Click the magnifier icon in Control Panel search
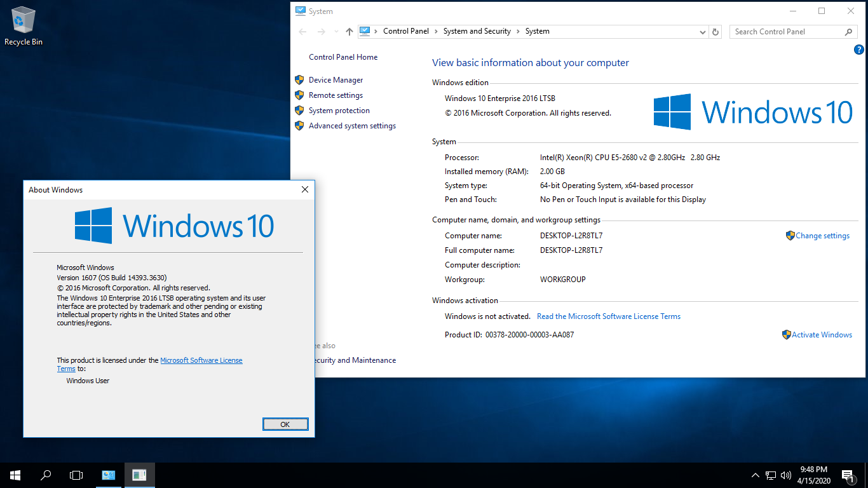The width and height of the screenshot is (868, 488). [848, 32]
